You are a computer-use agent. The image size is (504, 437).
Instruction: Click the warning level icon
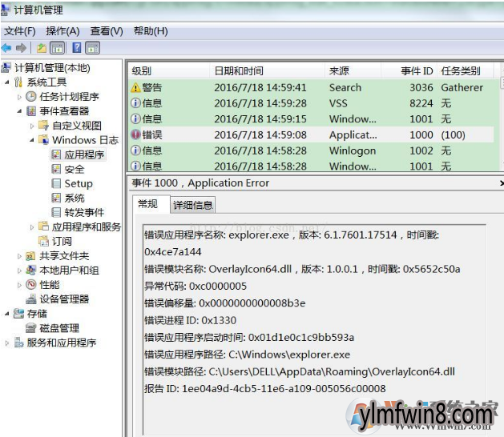[135, 87]
